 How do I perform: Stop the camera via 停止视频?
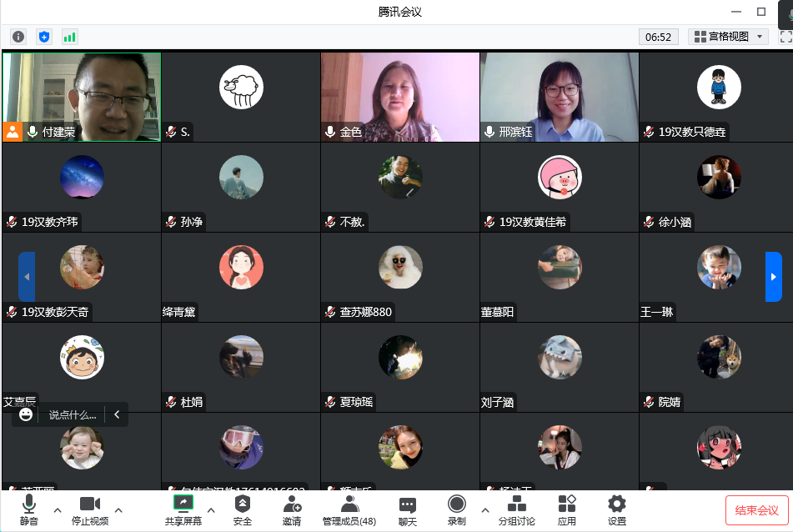[89, 509]
